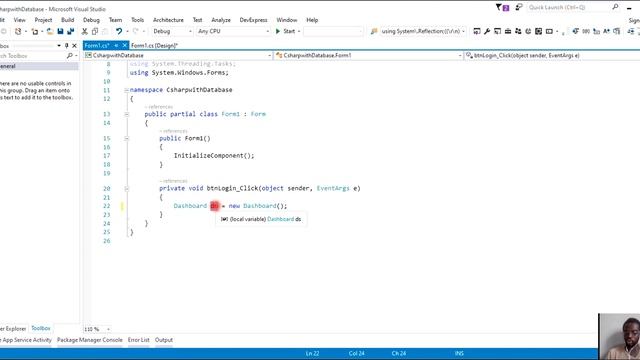The image size is (640, 360).
Task: Open the Test menu
Action: tap(197, 20)
